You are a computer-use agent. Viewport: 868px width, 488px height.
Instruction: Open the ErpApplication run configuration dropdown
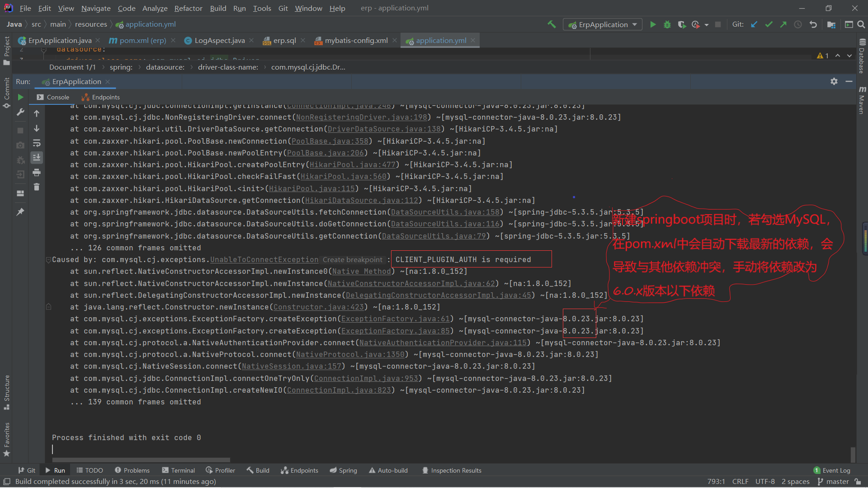(602, 24)
